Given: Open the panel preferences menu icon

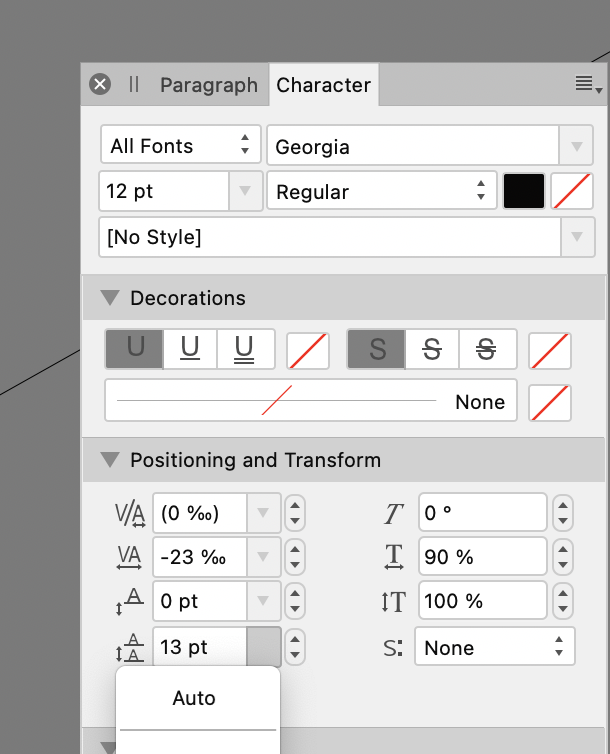Looking at the screenshot, I should pos(589,85).
